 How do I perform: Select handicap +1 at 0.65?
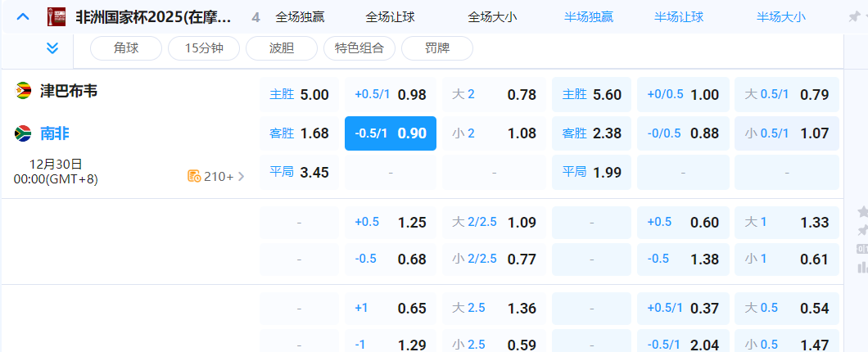tap(391, 309)
